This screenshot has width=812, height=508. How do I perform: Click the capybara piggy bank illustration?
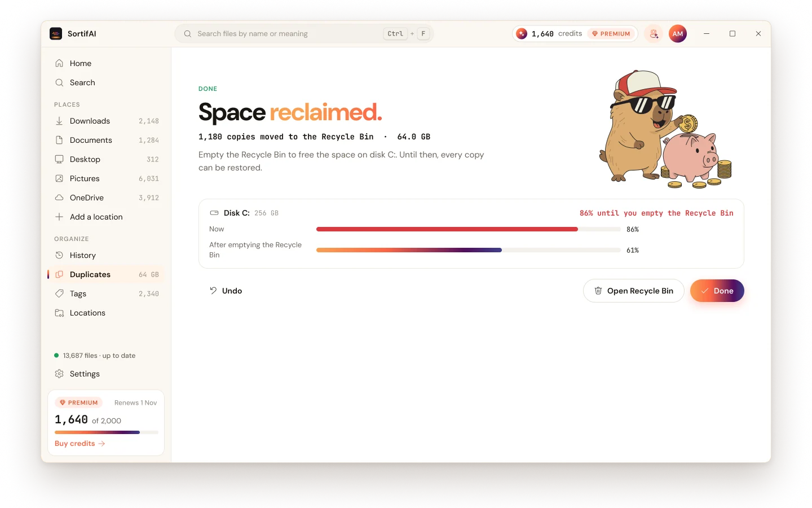(665, 129)
